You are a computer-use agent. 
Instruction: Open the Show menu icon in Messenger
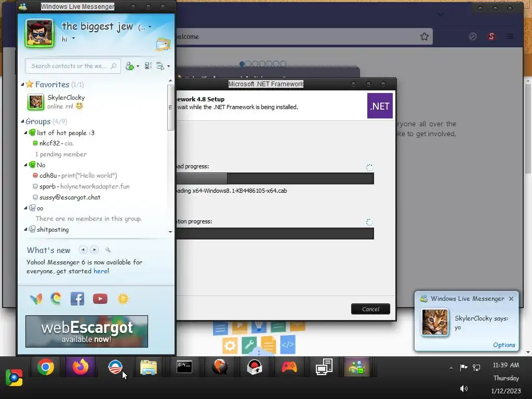coord(160,66)
